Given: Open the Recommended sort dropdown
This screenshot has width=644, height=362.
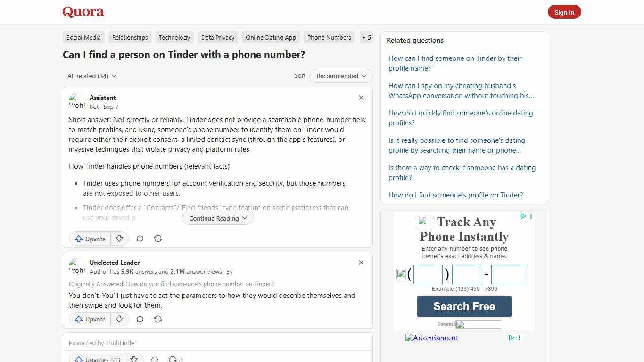Looking at the screenshot, I should [340, 76].
